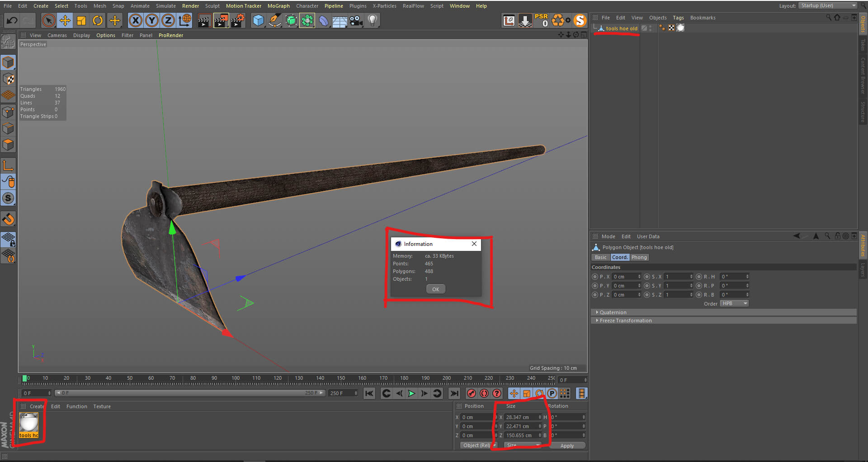The width and height of the screenshot is (868, 462).
Task: Open Object (Rel) coordinate mode dropdown
Action: (479, 445)
